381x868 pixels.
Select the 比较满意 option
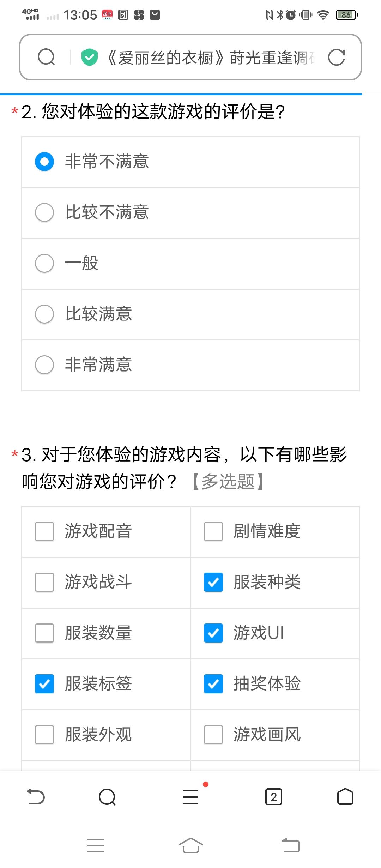[x=190, y=314]
